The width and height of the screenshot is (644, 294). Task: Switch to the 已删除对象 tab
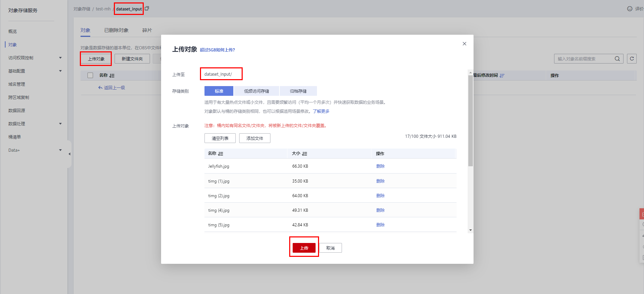116,31
